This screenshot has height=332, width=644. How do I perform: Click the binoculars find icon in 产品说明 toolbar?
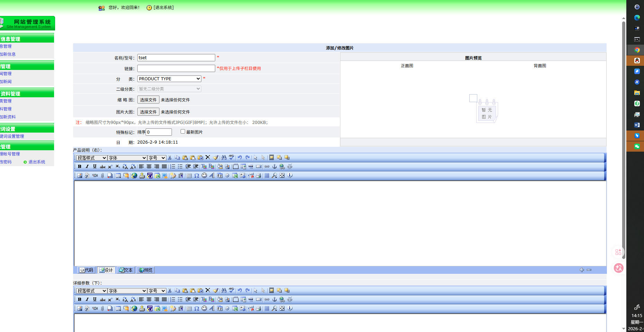(x=224, y=158)
